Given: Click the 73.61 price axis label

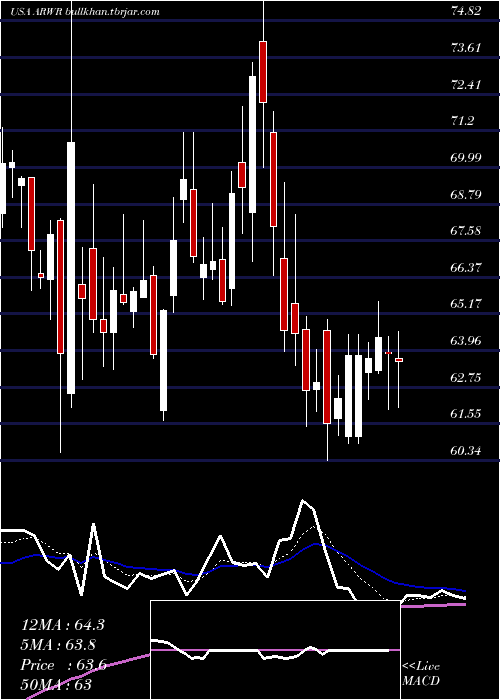Looking at the screenshot, I should point(466,48).
